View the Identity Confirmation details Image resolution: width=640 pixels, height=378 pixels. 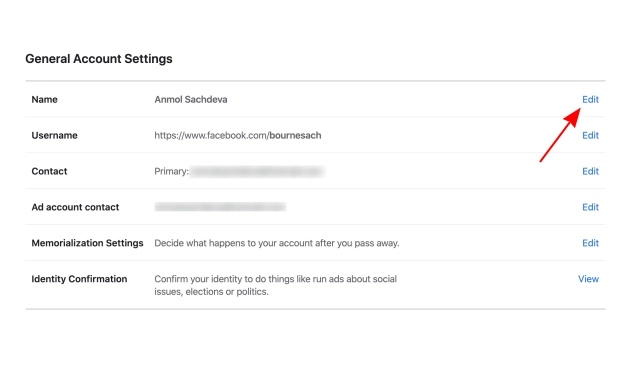(x=588, y=279)
